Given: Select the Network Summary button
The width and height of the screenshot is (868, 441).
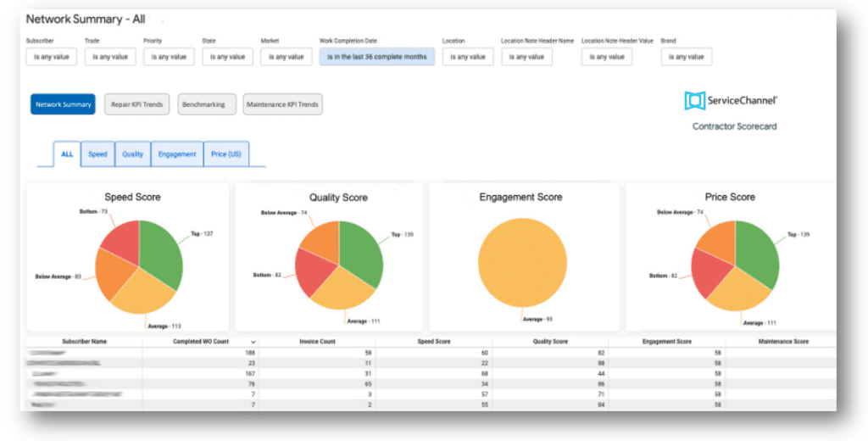Looking at the screenshot, I should 63,104.
